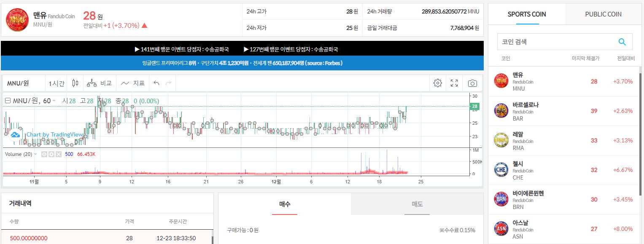This screenshot has height=244, width=644.
Task: Open indicators (지표) from chart toolbar
Action: [x=133, y=83]
